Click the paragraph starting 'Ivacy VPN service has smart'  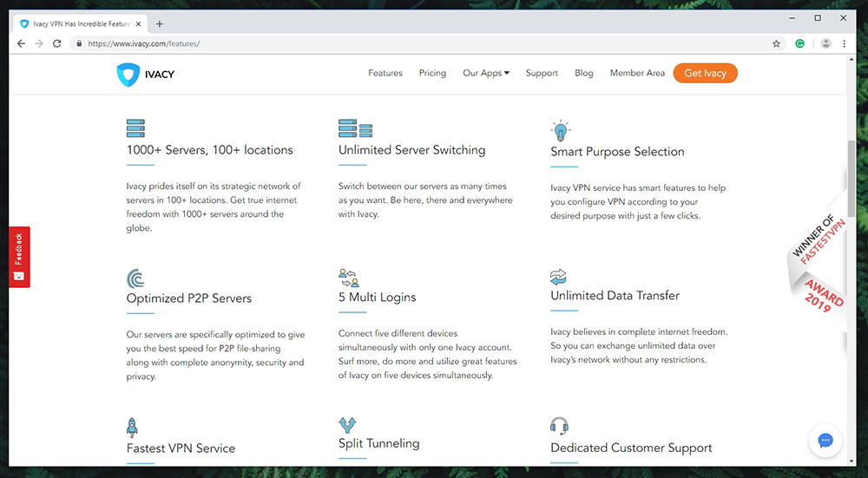pos(638,201)
